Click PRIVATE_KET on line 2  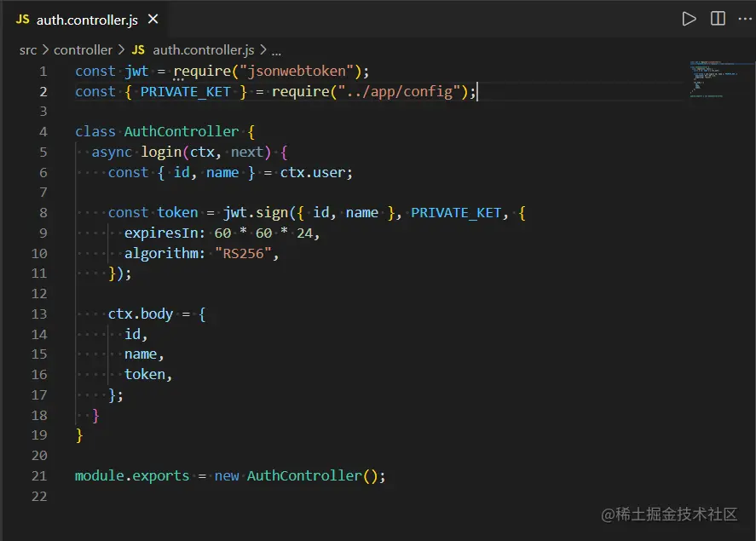tap(185, 91)
